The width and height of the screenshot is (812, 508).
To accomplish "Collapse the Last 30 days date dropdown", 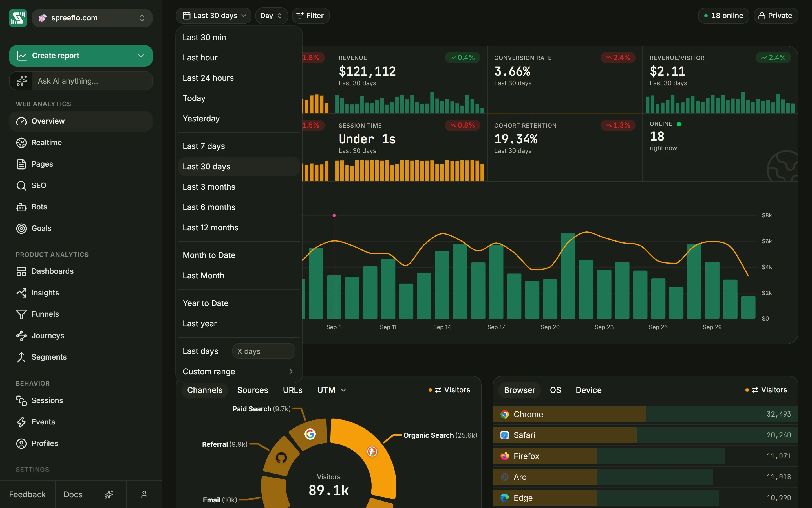I will 213,16.
